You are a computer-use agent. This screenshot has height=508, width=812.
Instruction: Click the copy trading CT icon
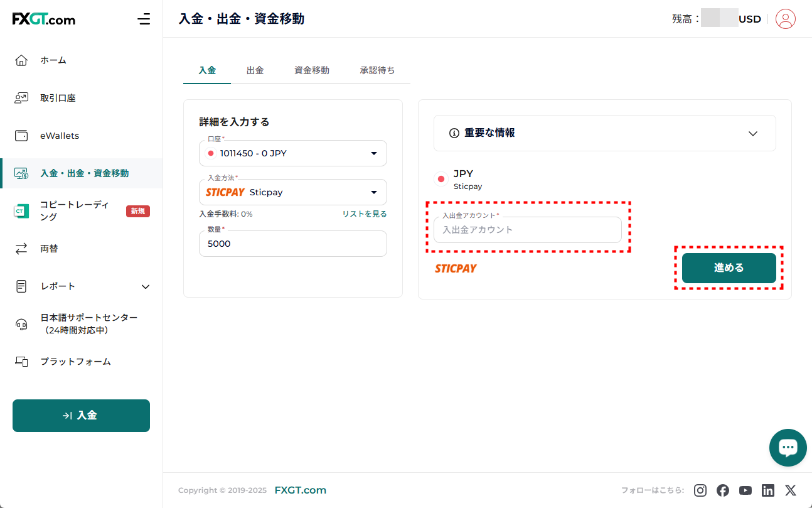(21, 211)
